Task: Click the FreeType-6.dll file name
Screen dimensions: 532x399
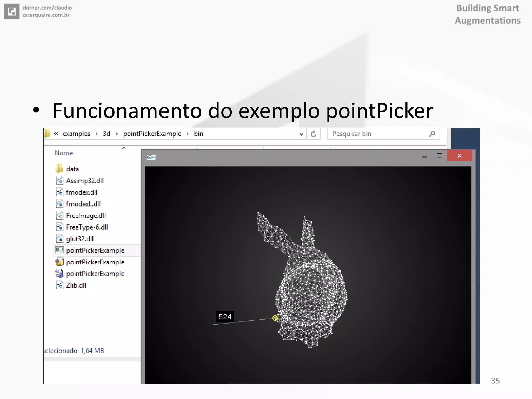Action: pos(87,227)
